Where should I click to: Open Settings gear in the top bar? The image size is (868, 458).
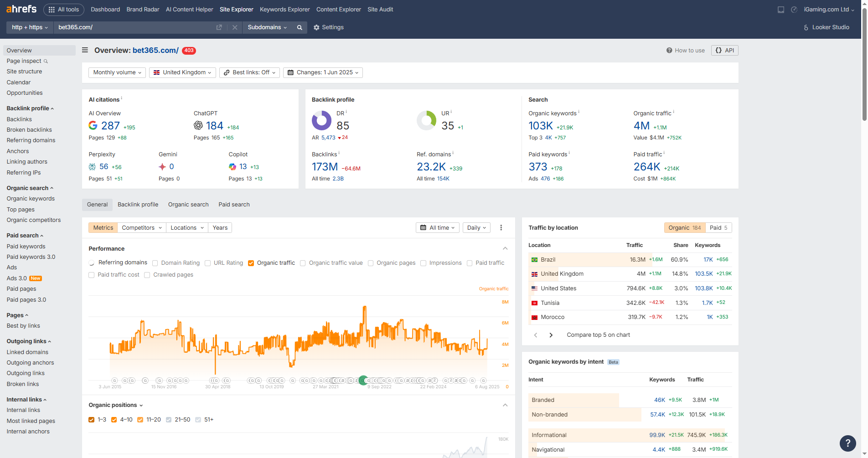329,27
